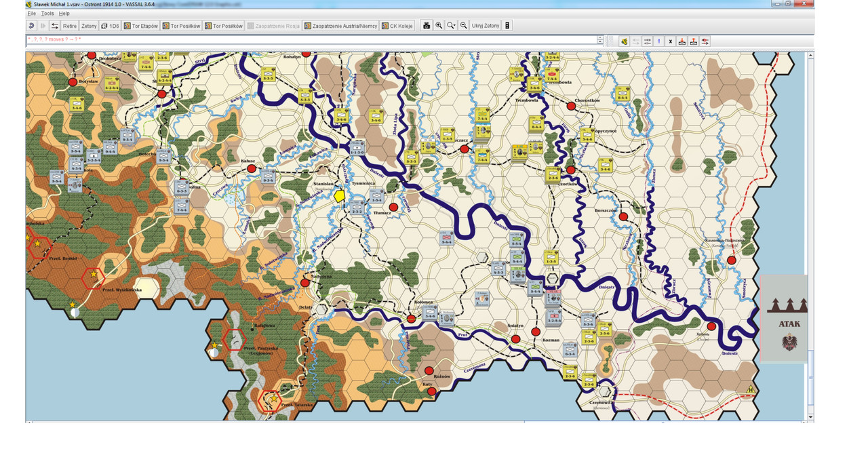Click the red up-arrow from tray icon
The height and width of the screenshot is (470, 868).
694,41
